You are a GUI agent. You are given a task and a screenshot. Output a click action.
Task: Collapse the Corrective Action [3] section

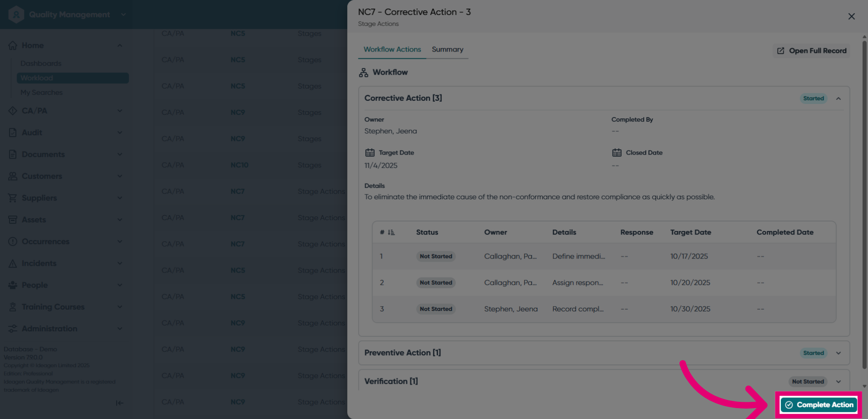coord(839,99)
